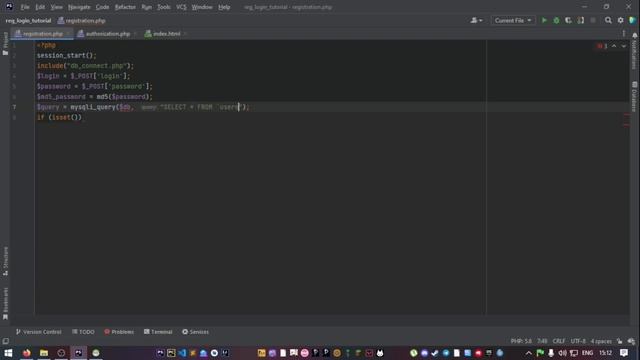Click line number 7 in the gutter
Screen dimensions: 640x360
[x=14, y=107]
